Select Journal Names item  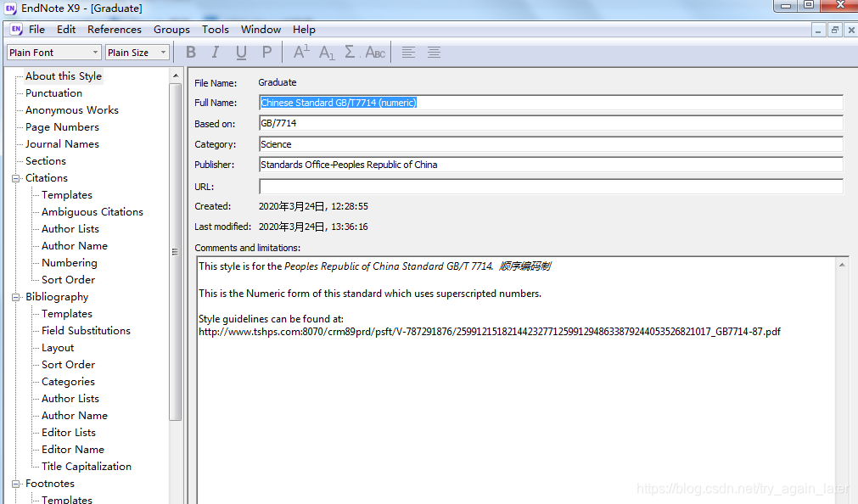(x=62, y=144)
